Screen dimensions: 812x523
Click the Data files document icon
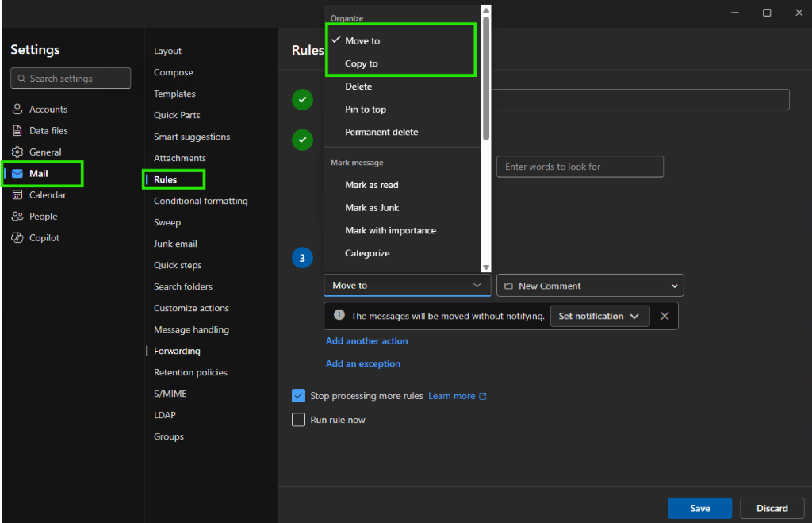pos(17,130)
